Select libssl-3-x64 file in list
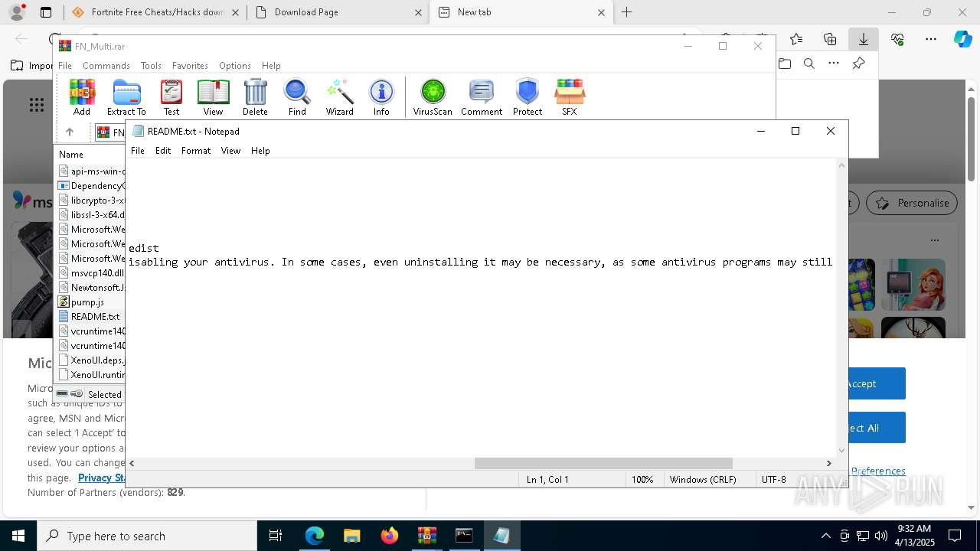The width and height of the screenshot is (980, 551). pos(96,214)
